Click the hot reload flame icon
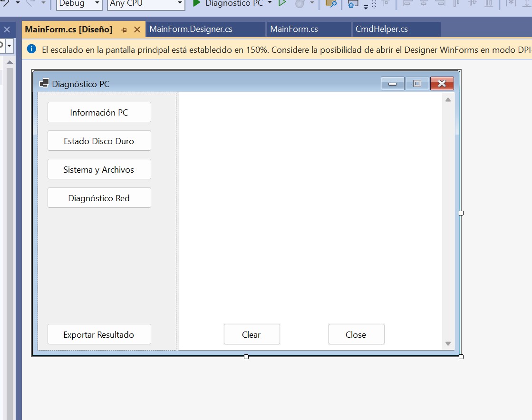Screen dimensions: 532x420 [x=300, y=4]
